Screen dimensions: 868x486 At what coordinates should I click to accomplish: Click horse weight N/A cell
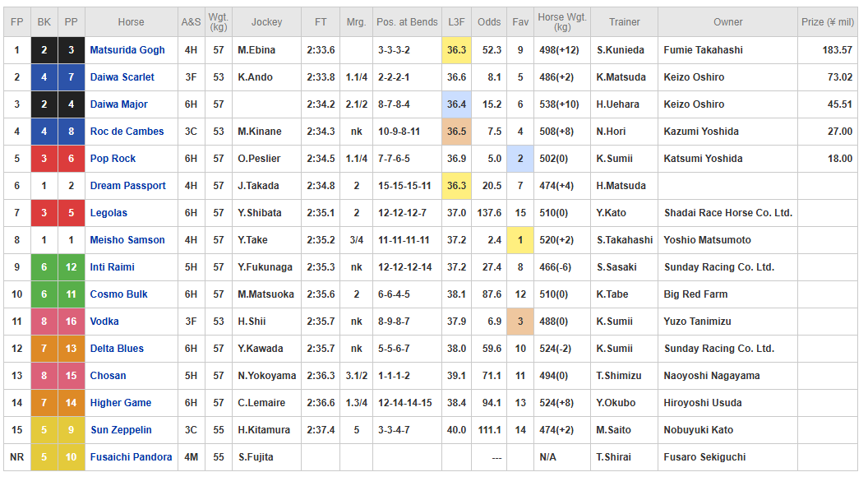pos(562,456)
